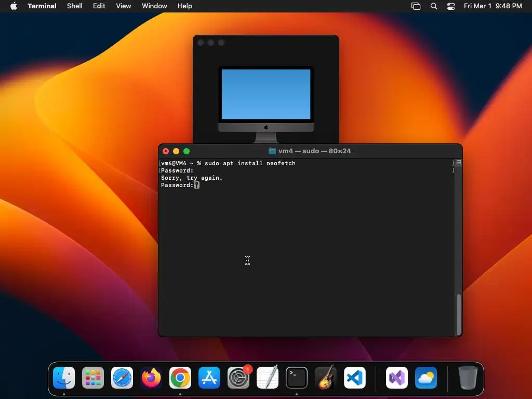Open Visual Studio from the Dock
The image size is (532, 399).
(397, 377)
